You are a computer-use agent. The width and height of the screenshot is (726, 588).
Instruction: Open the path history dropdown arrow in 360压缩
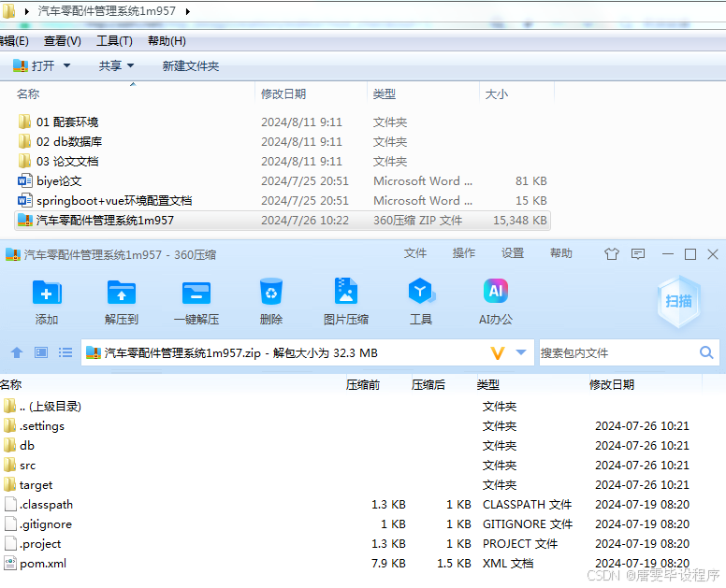click(x=521, y=352)
